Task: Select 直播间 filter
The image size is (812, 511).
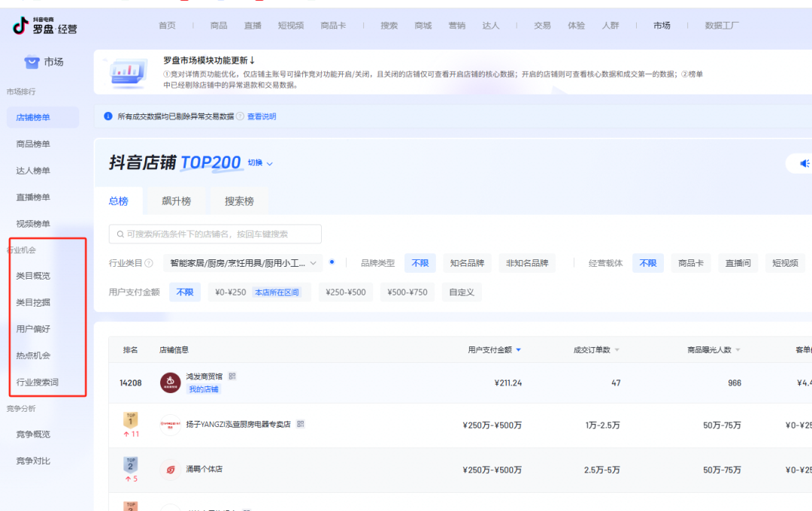Action: click(738, 263)
